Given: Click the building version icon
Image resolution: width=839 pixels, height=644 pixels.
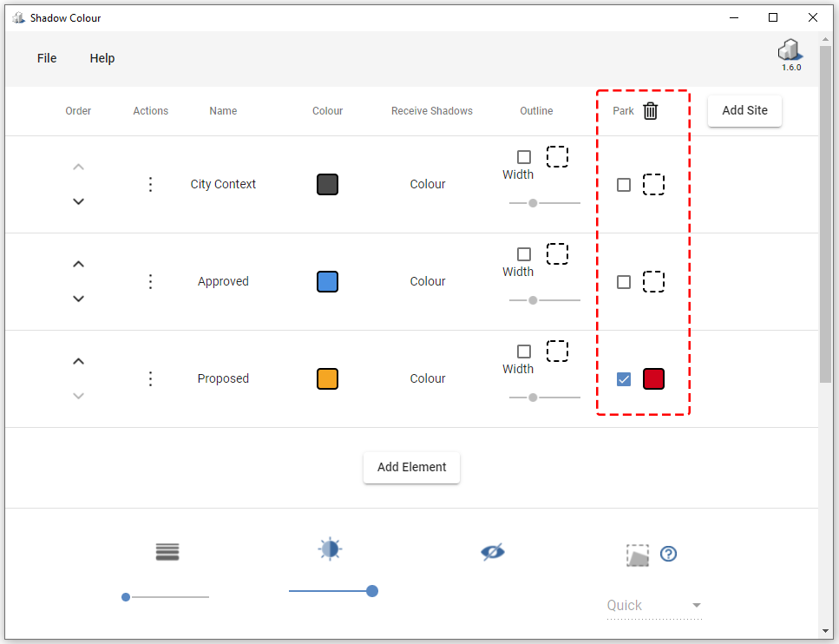Looking at the screenshot, I should (x=790, y=49).
